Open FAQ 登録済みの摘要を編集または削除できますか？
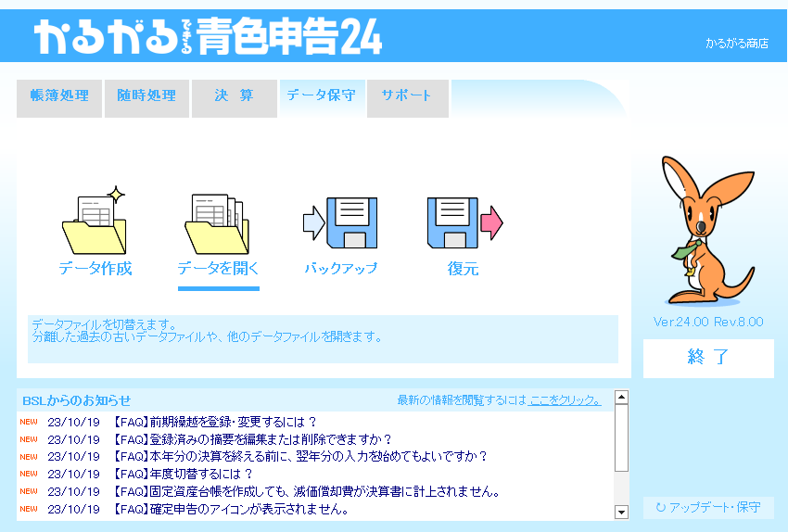 click(252, 439)
